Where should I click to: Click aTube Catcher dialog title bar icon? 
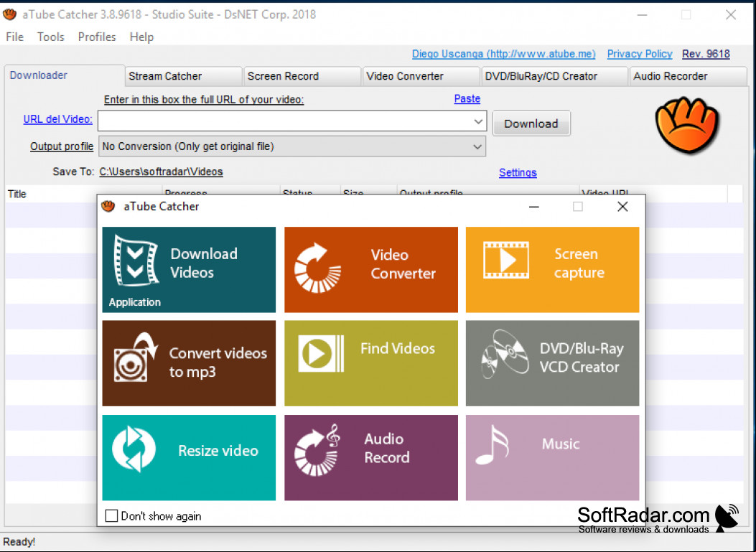108,206
